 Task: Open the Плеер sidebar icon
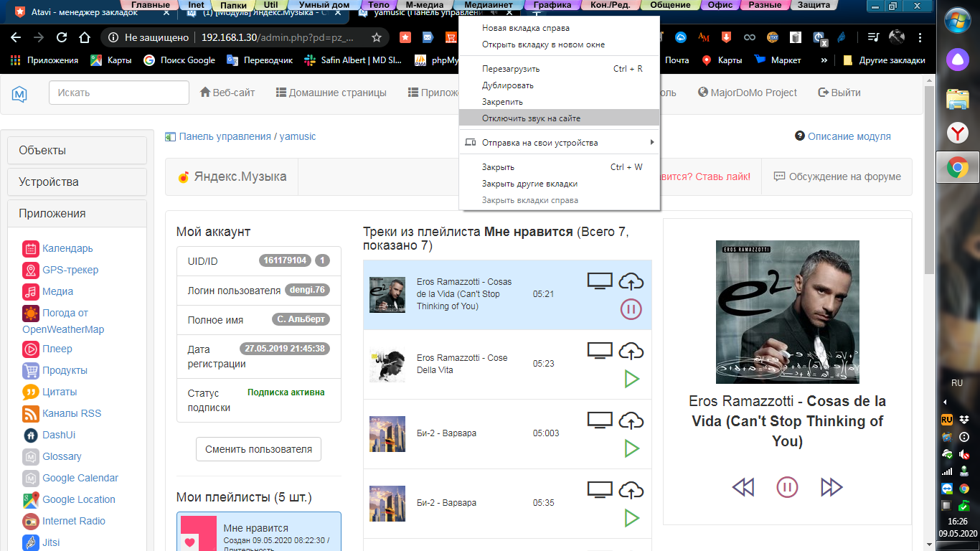point(30,349)
